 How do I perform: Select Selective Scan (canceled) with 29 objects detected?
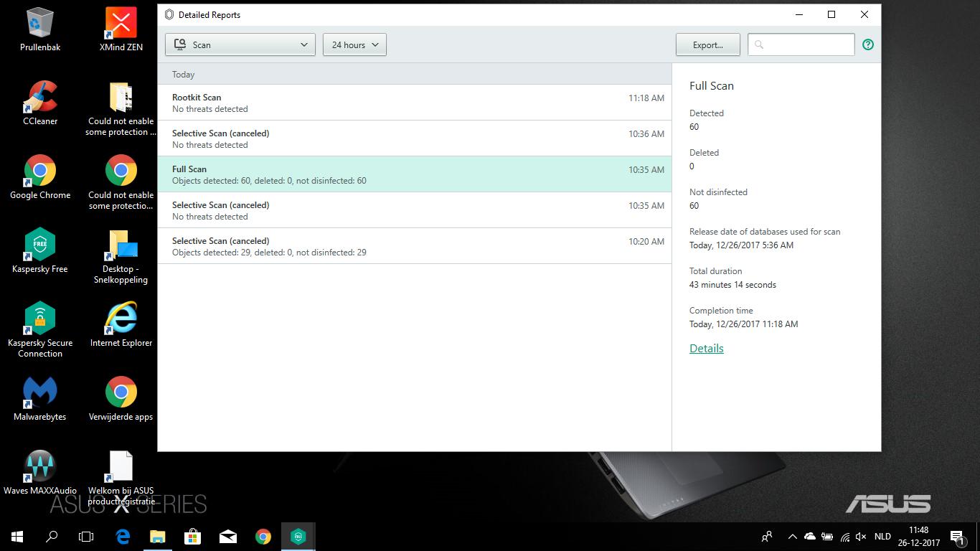point(415,246)
